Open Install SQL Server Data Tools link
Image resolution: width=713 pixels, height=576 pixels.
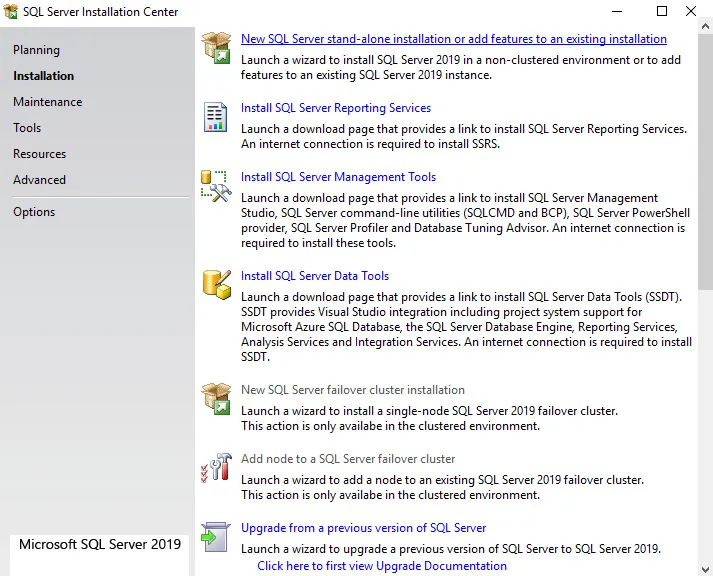tap(315, 276)
